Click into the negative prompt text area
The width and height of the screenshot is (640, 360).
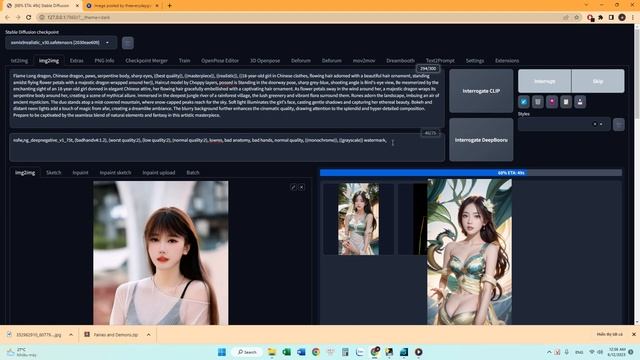click(227, 147)
